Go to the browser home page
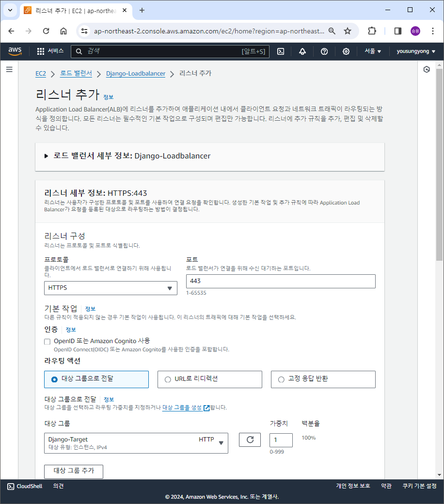 pos(63,31)
